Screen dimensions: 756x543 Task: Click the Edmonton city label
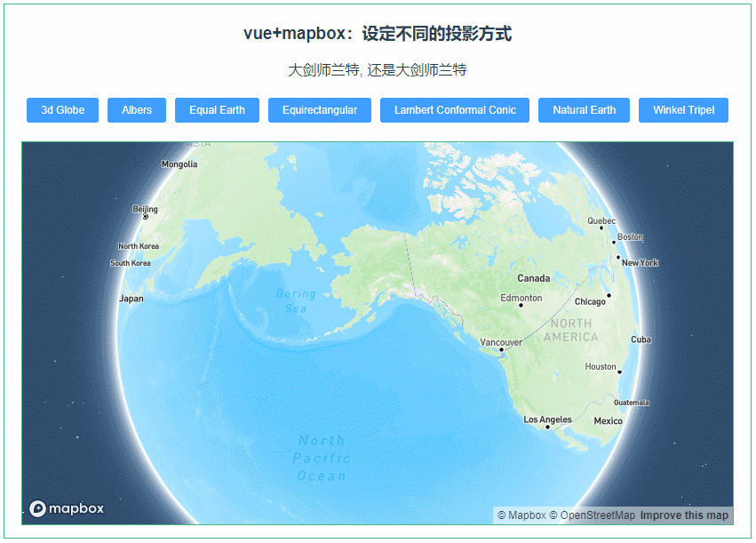[521, 298]
